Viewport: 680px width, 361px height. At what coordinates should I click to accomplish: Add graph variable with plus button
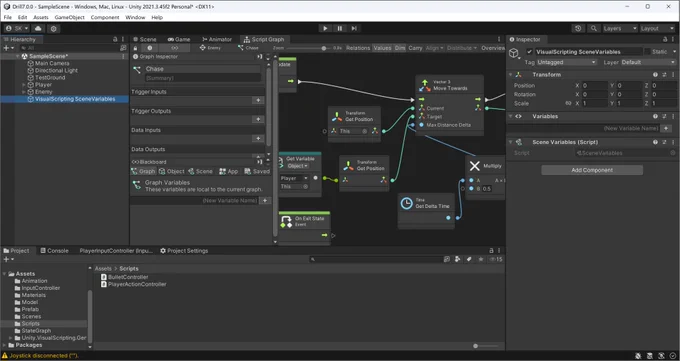click(x=265, y=200)
